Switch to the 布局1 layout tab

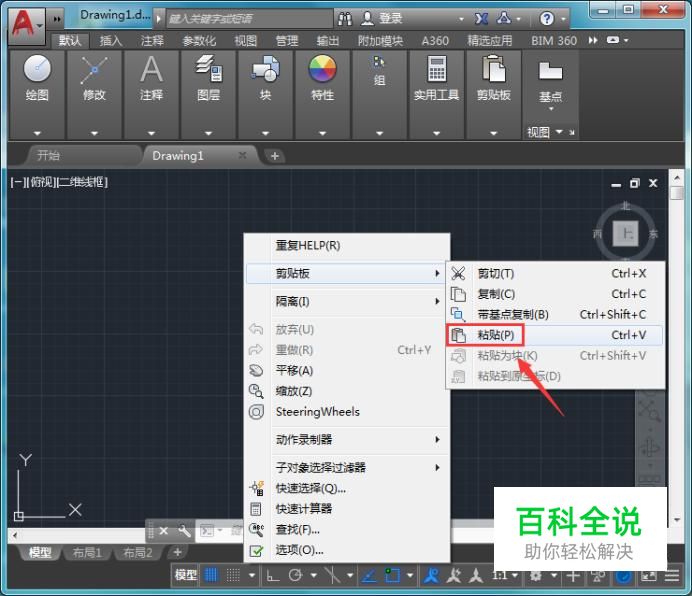[86, 552]
